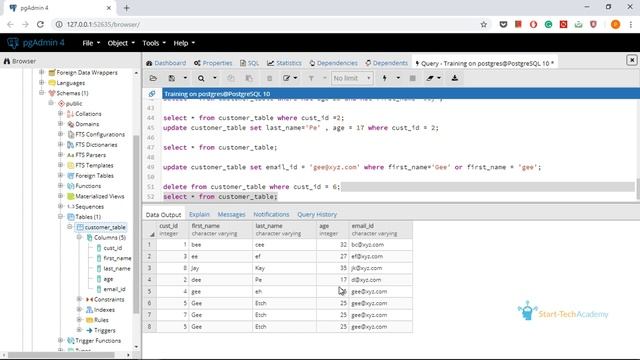Viewport: 640px width, 360px height.
Task: Select the Materialized Views tree item
Action: click(x=100, y=196)
